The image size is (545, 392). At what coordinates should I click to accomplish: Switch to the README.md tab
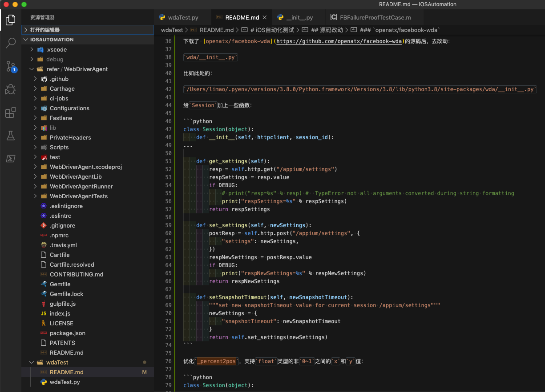coord(241,17)
